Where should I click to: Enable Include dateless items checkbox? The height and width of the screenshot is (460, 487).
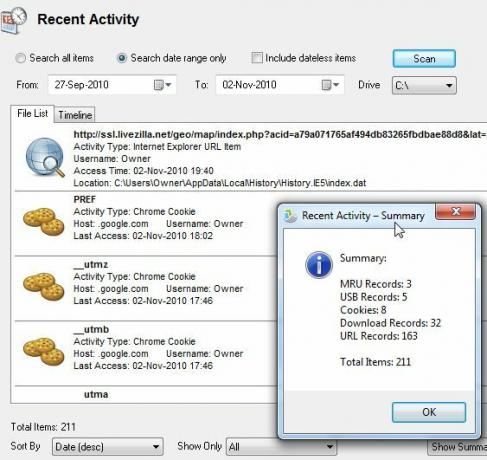257,58
